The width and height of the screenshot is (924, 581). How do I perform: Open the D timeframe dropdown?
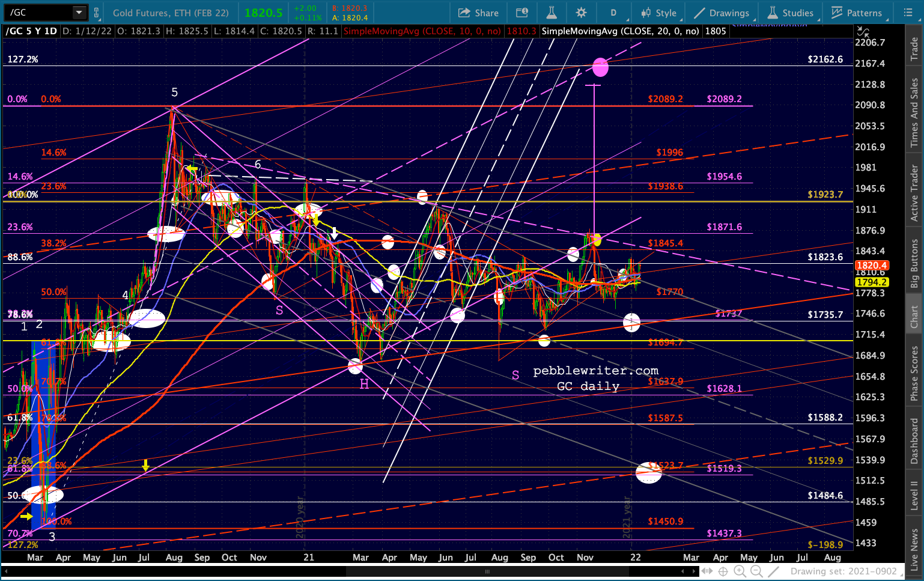pyautogui.click(x=613, y=13)
